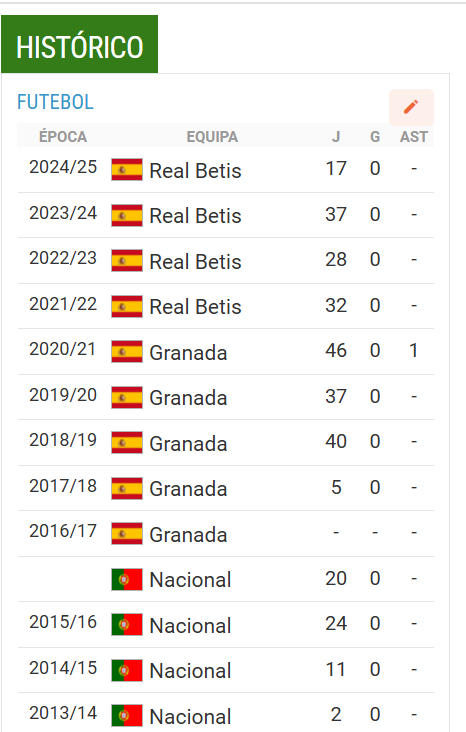Screen dimensions: 466x732
Task: Click the ÉPOCA column header
Action: click(x=63, y=137)
